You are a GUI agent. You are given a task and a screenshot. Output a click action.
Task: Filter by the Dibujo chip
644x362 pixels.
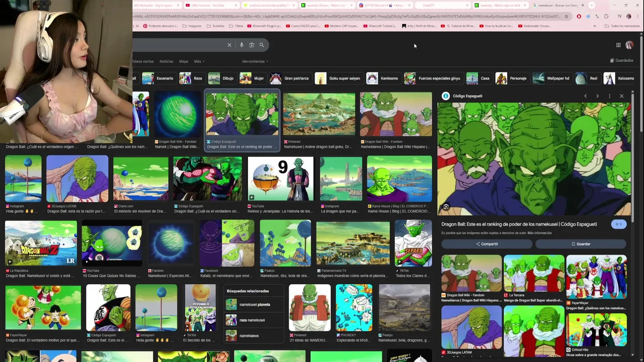pyautogui.click(x=221, y=78)
